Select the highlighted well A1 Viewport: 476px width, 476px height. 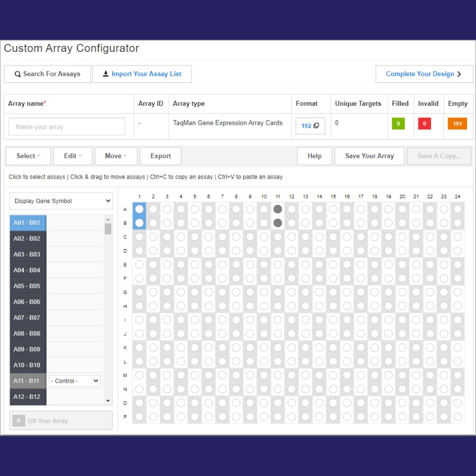click(139, 209)
